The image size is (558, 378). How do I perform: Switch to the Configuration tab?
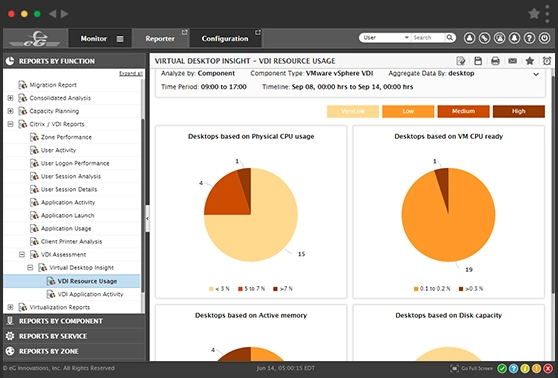point(225,38)
